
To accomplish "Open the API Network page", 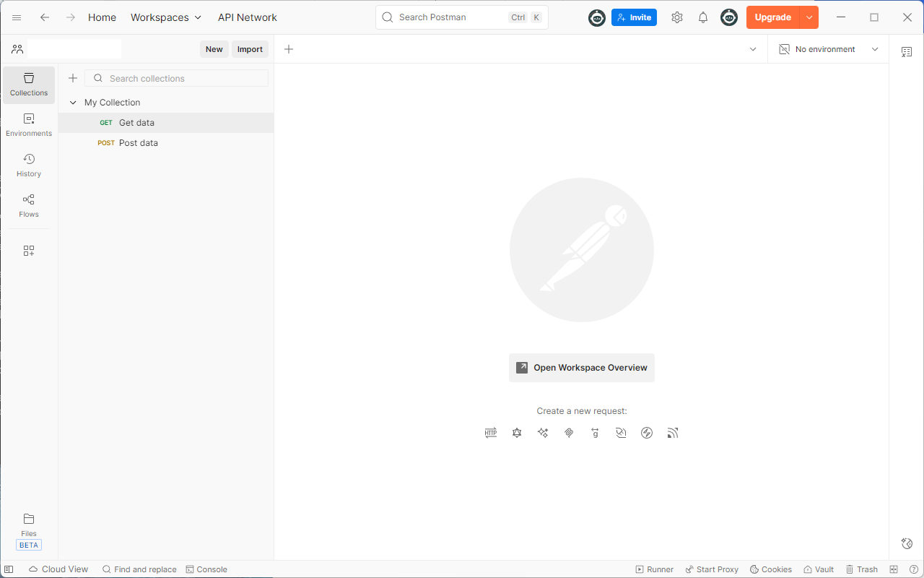I will [x=248, y=17].
